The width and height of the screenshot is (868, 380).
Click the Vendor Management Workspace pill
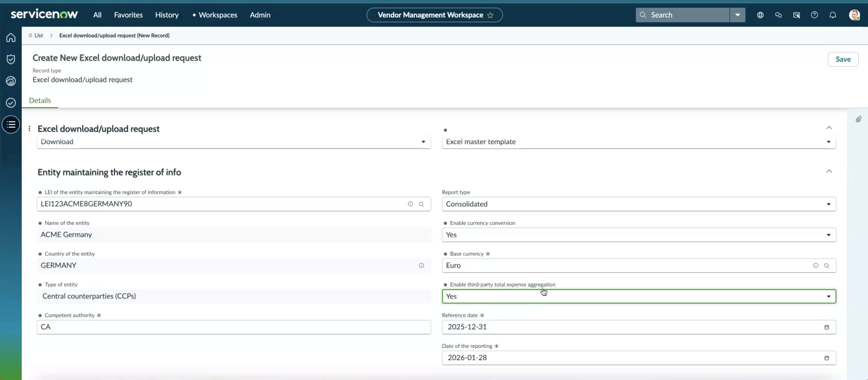[434, 15]
